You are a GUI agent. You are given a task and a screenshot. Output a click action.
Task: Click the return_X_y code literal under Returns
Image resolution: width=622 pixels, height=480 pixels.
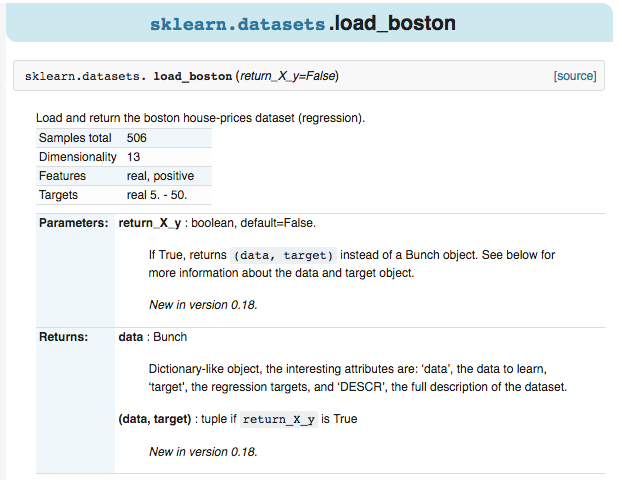279,420
